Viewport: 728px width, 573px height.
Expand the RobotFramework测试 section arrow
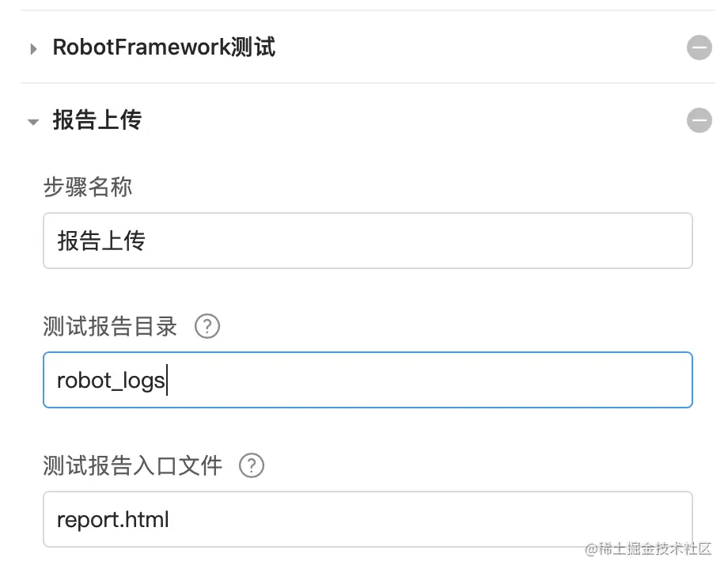(33, 49)
